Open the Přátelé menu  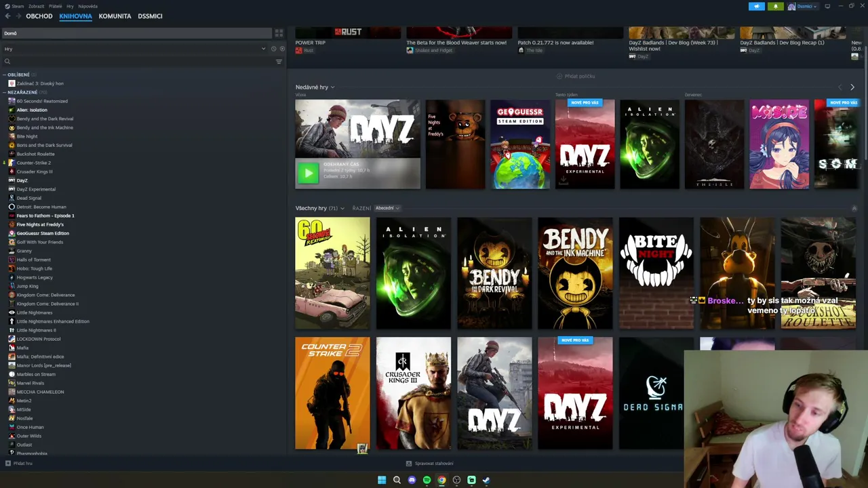55,6
